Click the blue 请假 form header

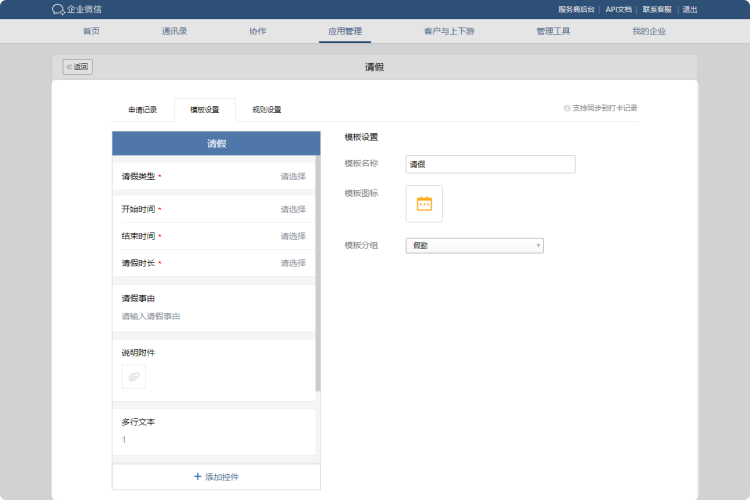click(x=216, y=144)
